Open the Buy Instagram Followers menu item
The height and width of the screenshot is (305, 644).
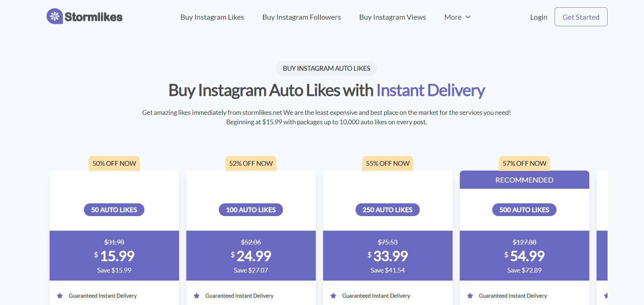point(302,17)
